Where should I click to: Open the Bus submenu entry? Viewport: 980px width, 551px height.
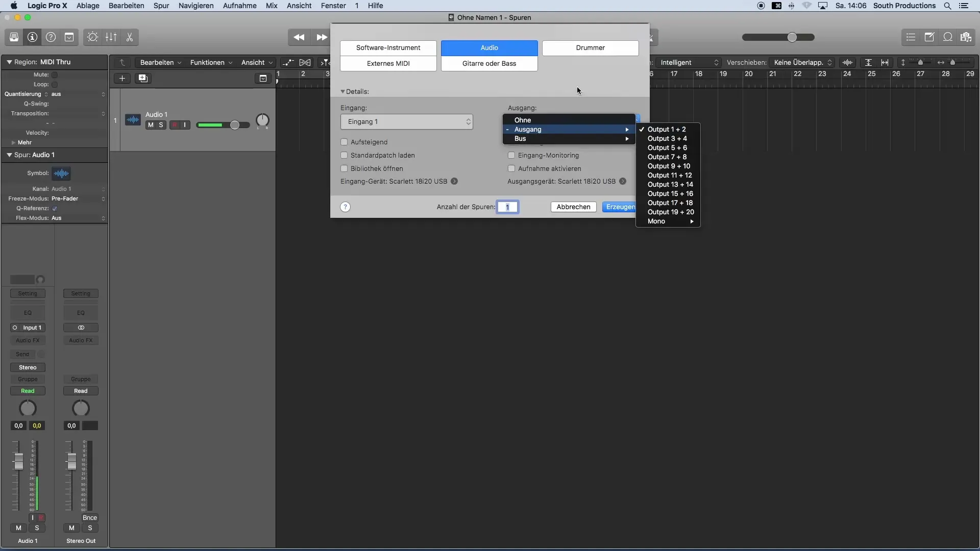pyautogui.click(x=569, y=138)
